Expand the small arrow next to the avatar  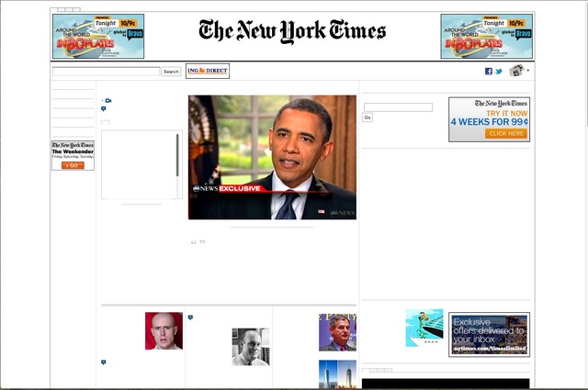tap(528, 70)
